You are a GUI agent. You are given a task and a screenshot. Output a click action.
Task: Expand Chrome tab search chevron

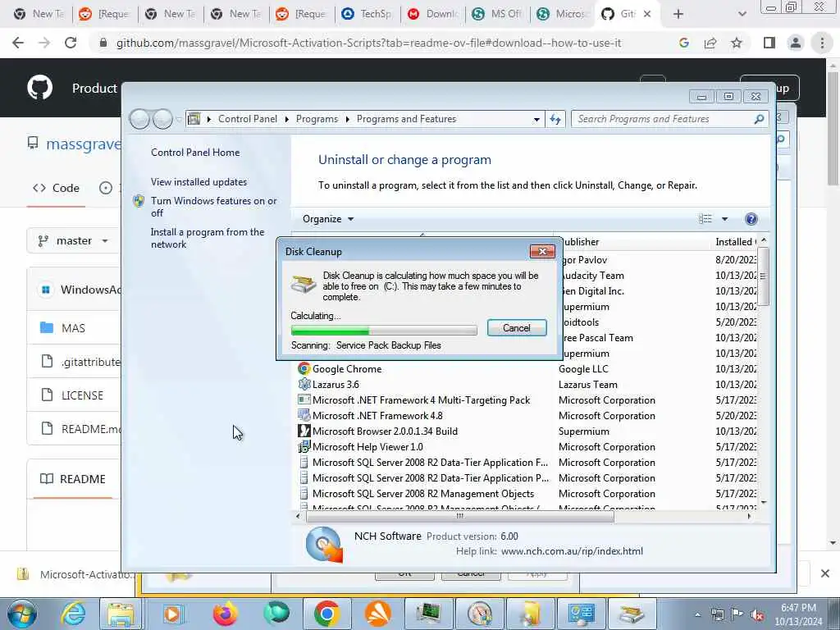[742, 14]
